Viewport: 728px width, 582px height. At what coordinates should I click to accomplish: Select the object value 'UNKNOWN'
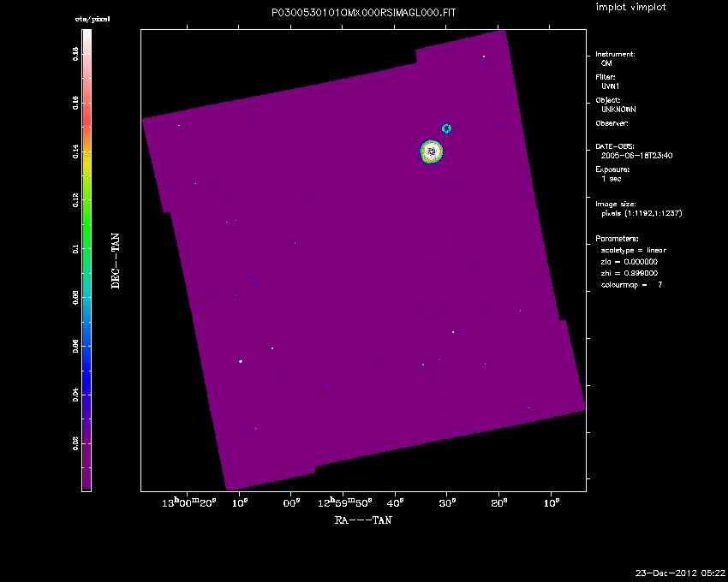point(618,110)
